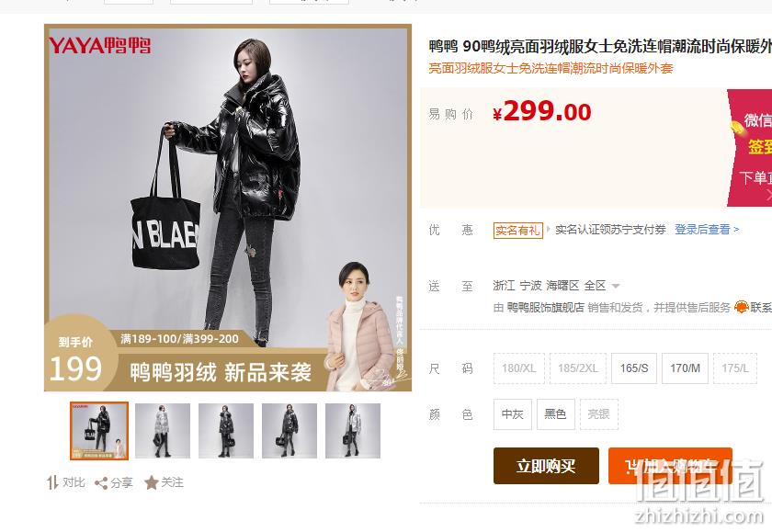Click the 实名有礼 promotion tag
The image size is (772, 532).
pos(518,231)
